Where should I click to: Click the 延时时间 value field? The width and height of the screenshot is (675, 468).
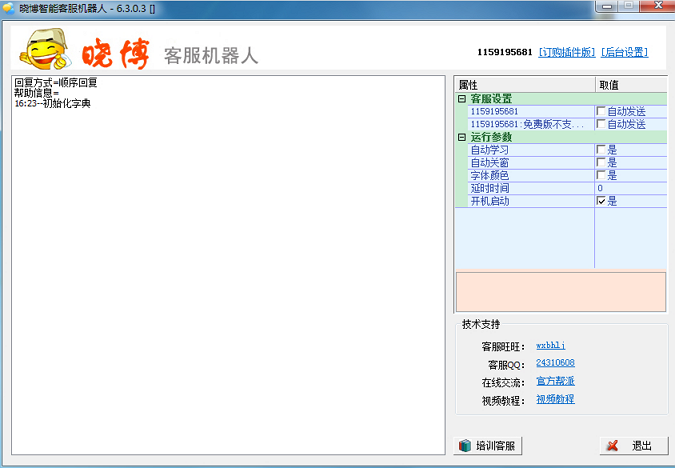click(x=630, y=188)
